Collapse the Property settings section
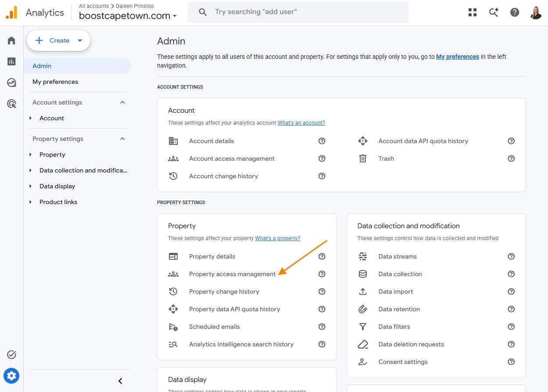 point(122,139)
